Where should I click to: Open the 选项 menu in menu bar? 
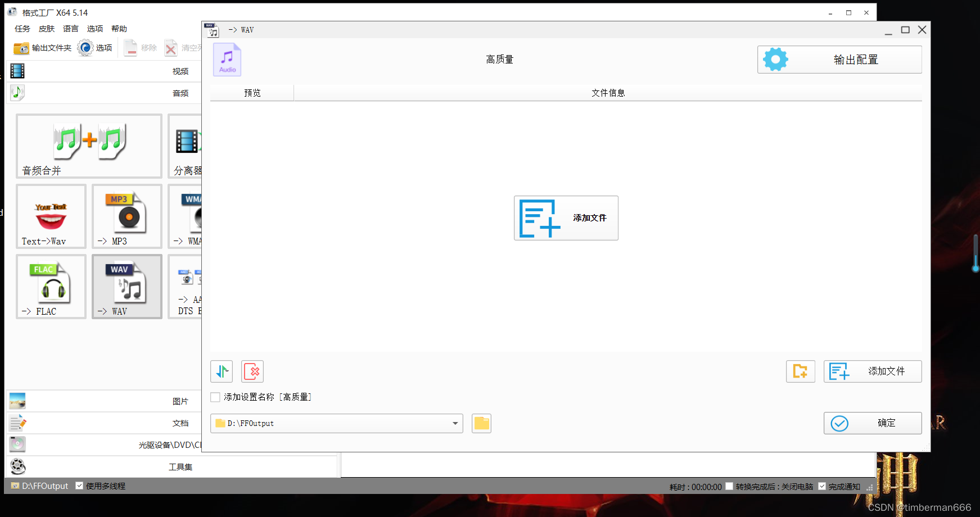[95, 29]
